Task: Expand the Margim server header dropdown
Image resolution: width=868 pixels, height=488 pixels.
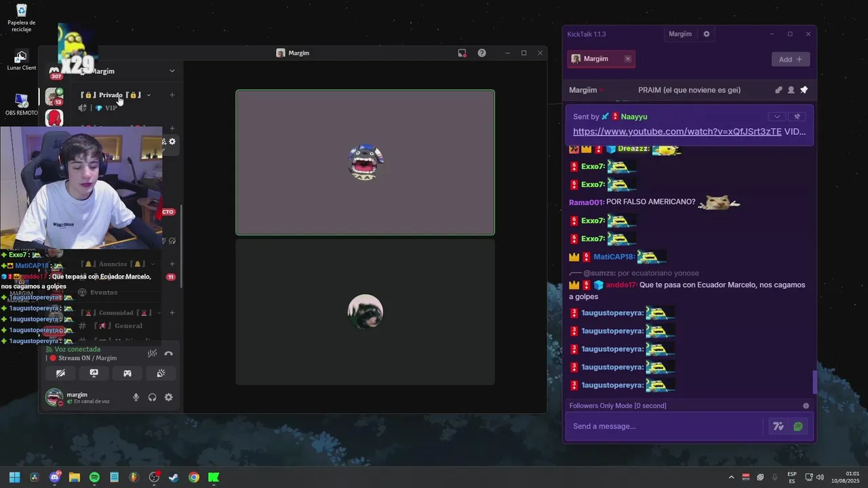Action: (172, 71)
